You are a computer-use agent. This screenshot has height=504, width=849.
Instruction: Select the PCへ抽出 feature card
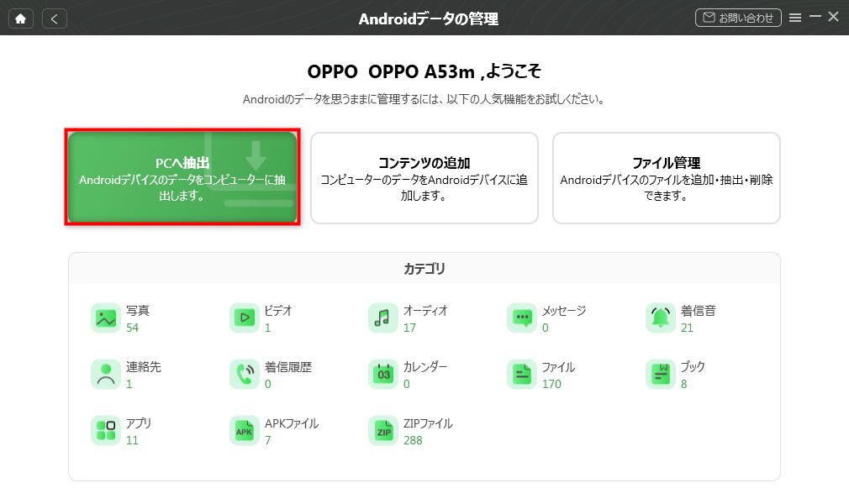pyautogui.click(x=182, y=178)
